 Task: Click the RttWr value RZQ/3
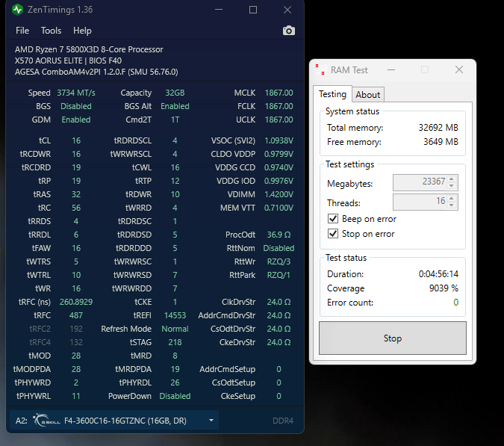tap(279, 261)
